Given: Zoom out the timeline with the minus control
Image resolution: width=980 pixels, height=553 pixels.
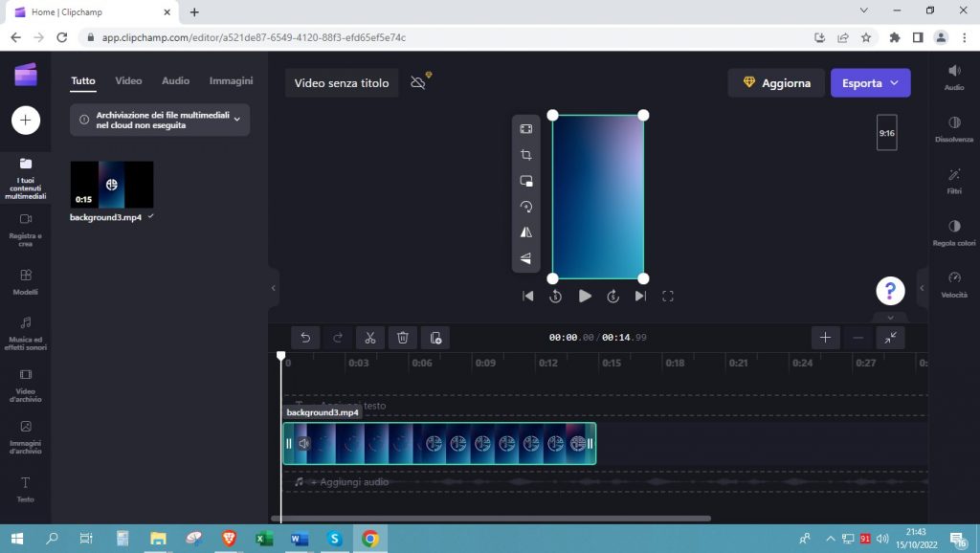Looking at the screenshot, I should [x=857, y=338].
